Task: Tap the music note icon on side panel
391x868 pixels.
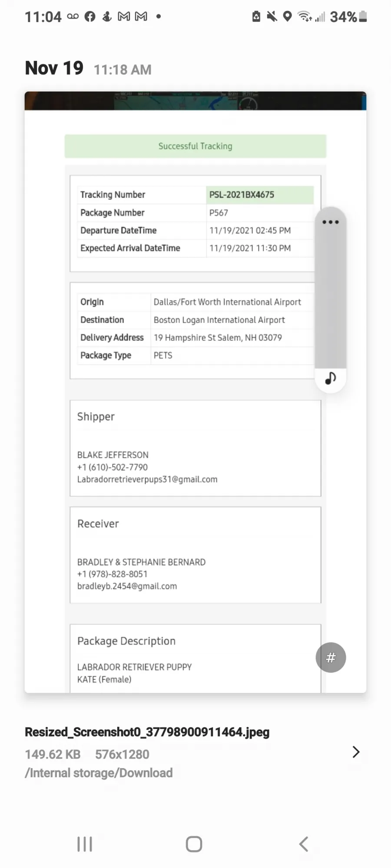Action: [331, 378]
